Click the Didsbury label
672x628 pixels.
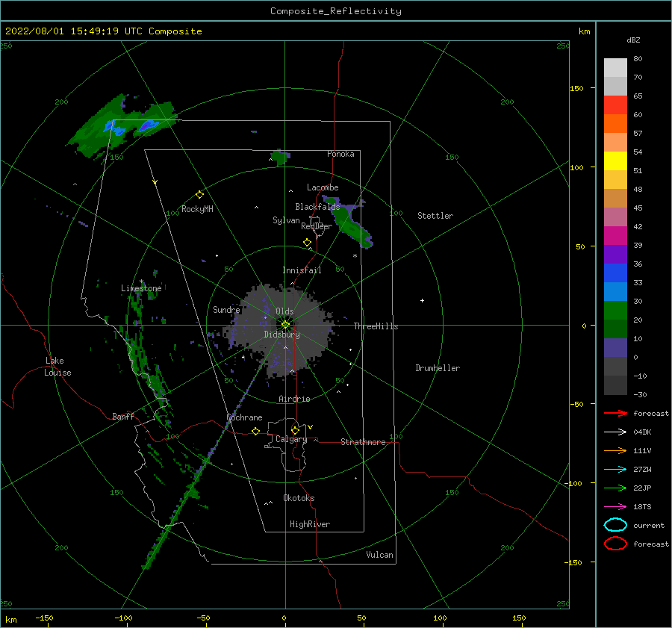click(x=282, y=335)
